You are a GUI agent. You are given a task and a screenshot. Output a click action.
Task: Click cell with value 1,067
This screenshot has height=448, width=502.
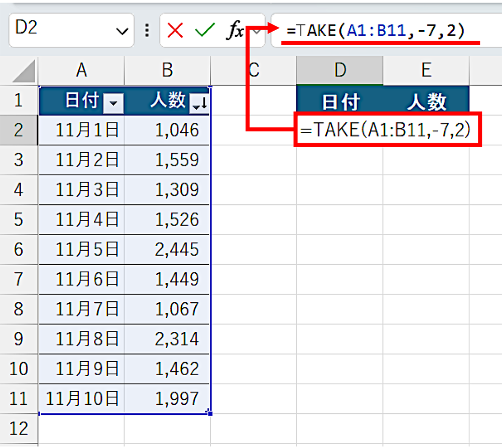coord(167,309)
